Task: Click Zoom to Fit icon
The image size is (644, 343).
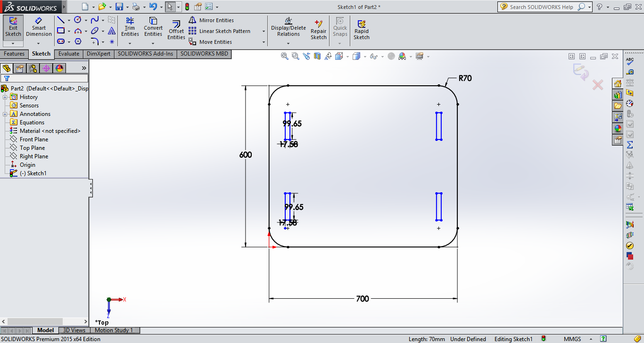Action: [x=285, y=56]
